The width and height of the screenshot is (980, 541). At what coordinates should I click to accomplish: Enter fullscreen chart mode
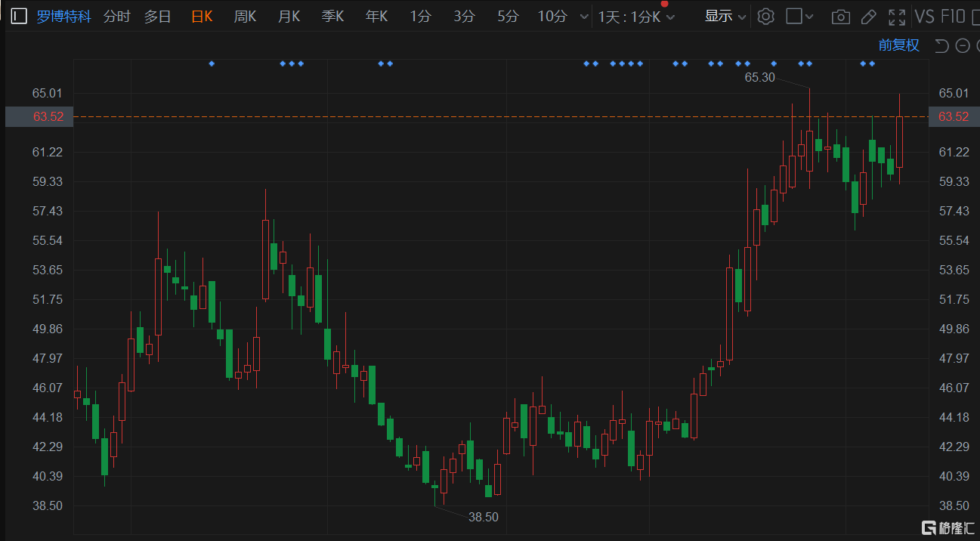point(897,17)
